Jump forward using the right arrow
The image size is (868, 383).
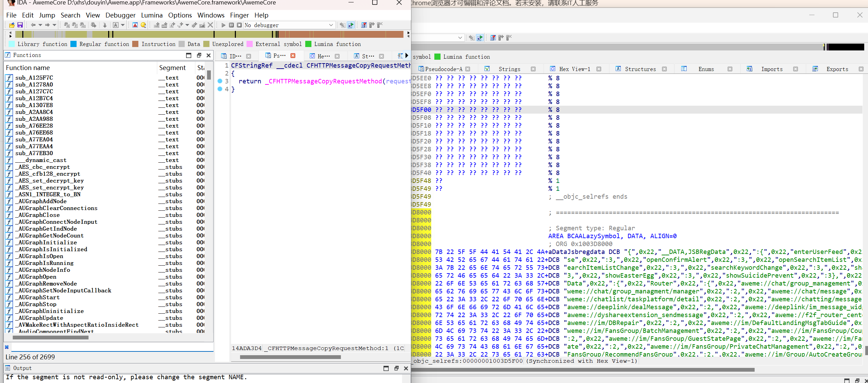click(47, 25)
